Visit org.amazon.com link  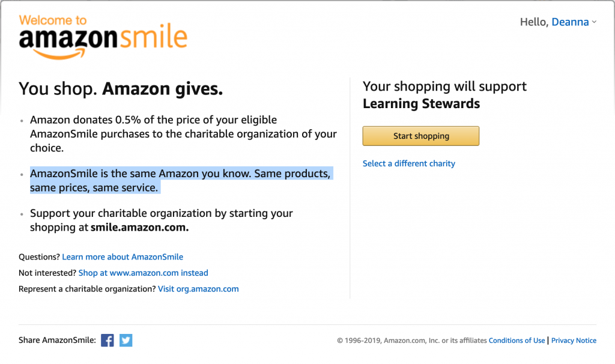[x=198, y=289]
